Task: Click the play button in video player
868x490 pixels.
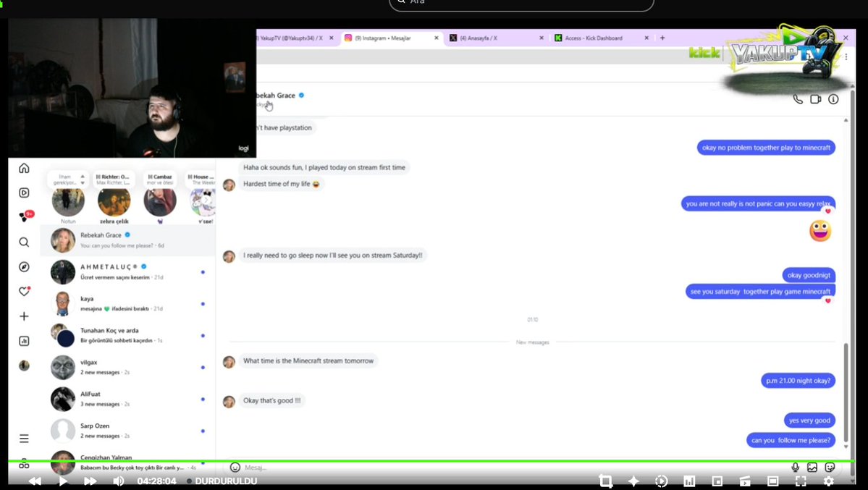Action: [63, 481]
